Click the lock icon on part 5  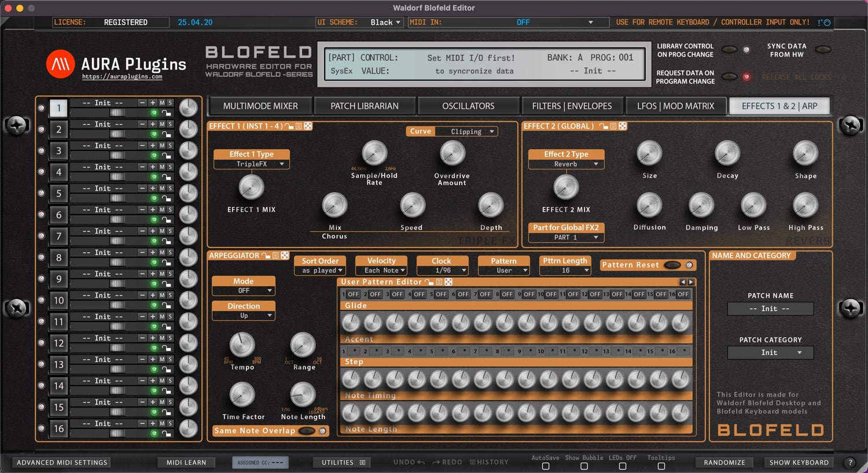click(167, 198)
